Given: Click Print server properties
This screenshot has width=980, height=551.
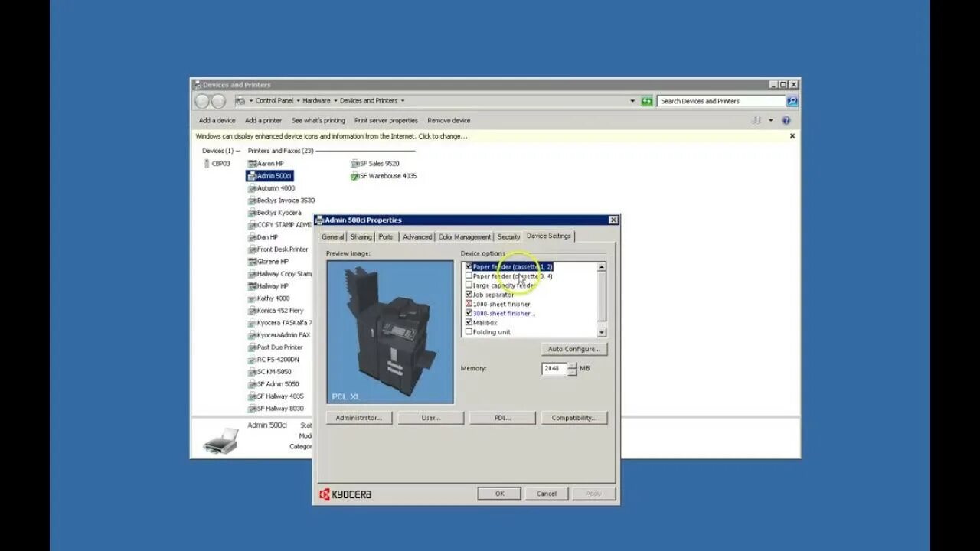Looking at the screenshot, I should pos(386,120).
